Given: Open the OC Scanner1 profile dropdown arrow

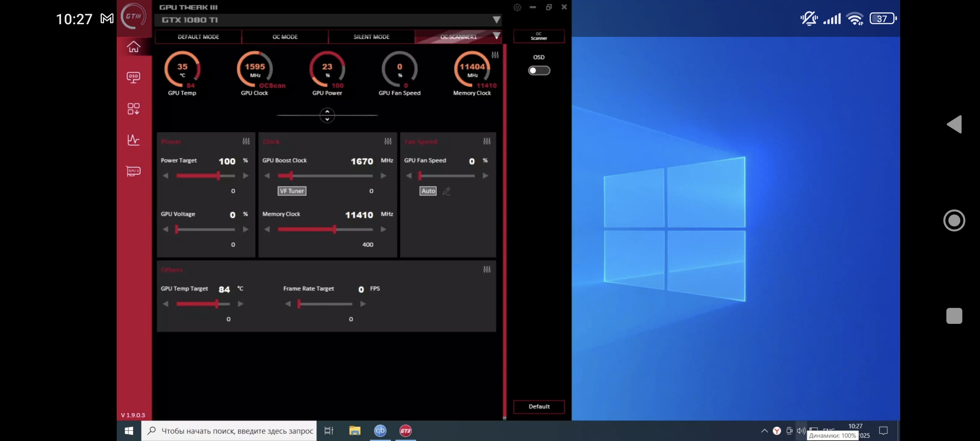Looking at the screenshot, I should pyautogui.click(x=496, y=37).
